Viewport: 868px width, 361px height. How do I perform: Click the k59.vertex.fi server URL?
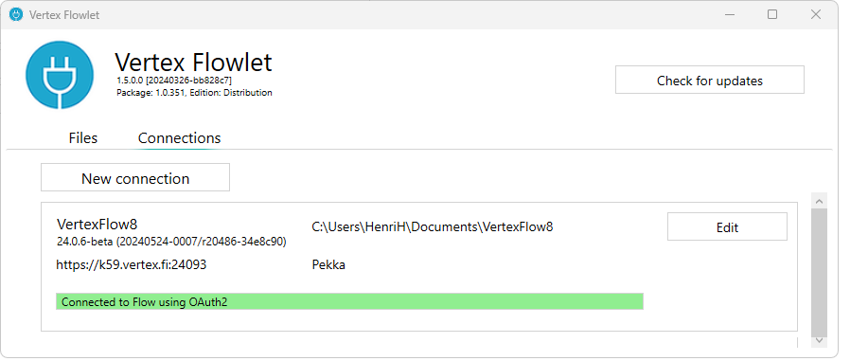click(132, 264)
